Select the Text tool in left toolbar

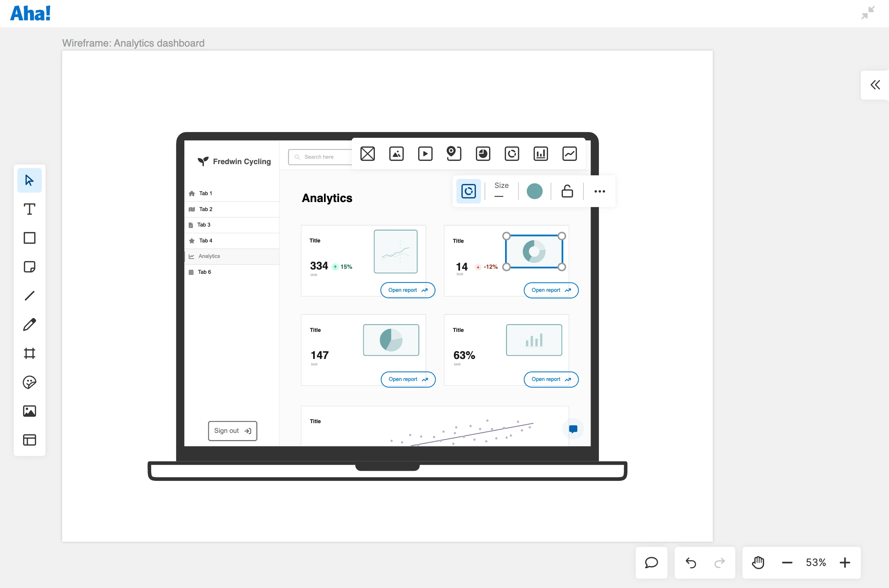pos(29,209)
